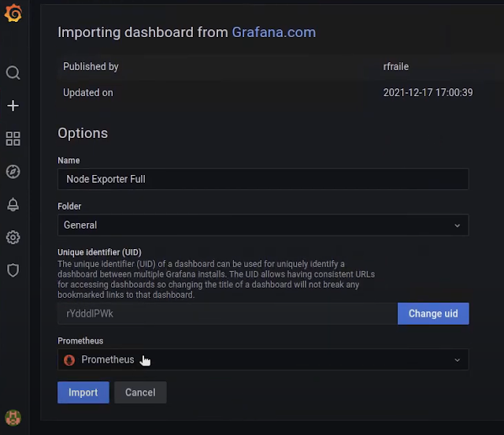This screenshot has height=435, width=504.
Task: Click the Prometheus flame data source icon
Action: click(x=69, y=359)
